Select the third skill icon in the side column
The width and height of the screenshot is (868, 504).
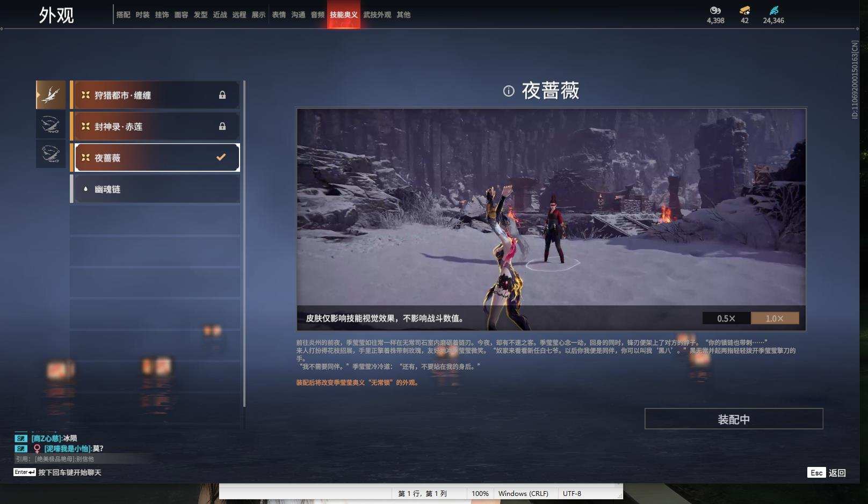[50, 154]
